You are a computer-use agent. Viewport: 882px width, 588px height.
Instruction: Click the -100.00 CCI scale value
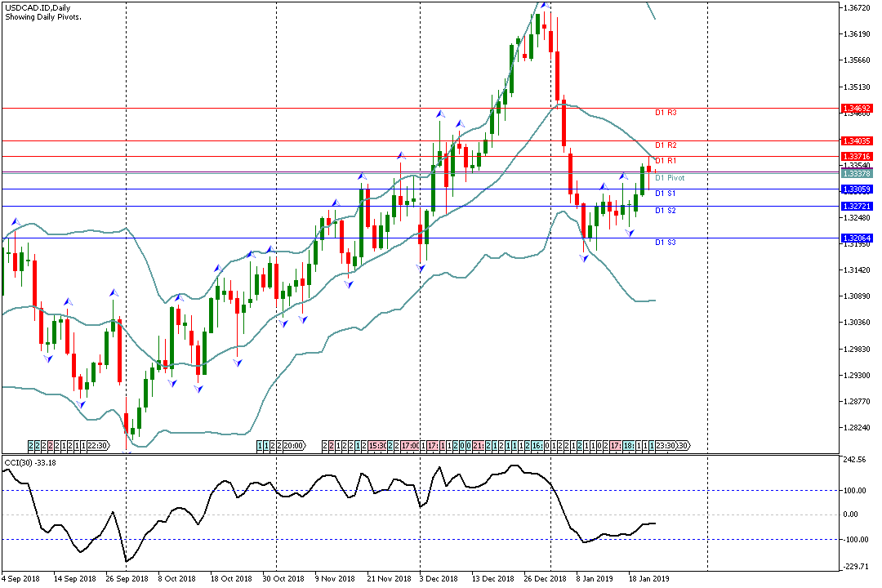(854, 540)
